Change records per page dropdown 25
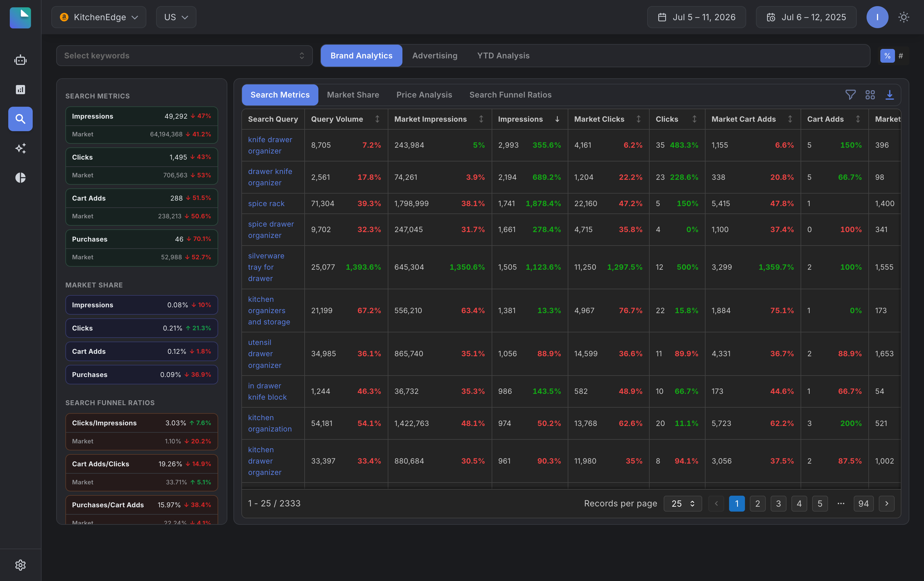Viewport: 924px width, 581px height. coord(683,503)
